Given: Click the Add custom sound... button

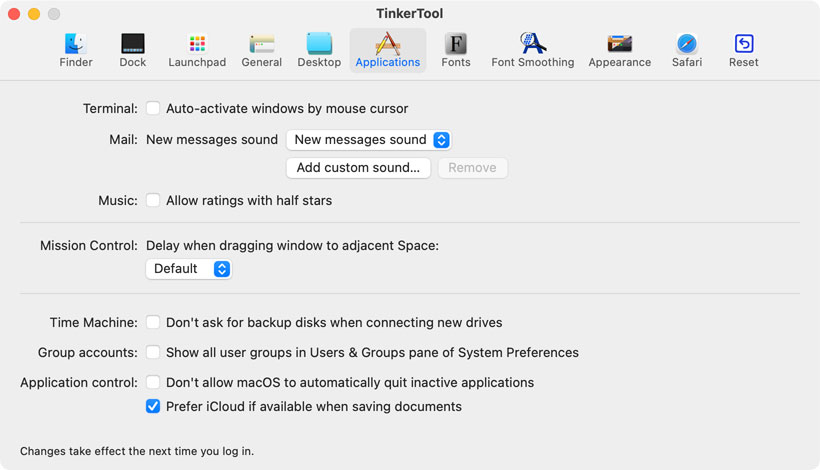Looking at the screenshot, I should tap(358, 168).
